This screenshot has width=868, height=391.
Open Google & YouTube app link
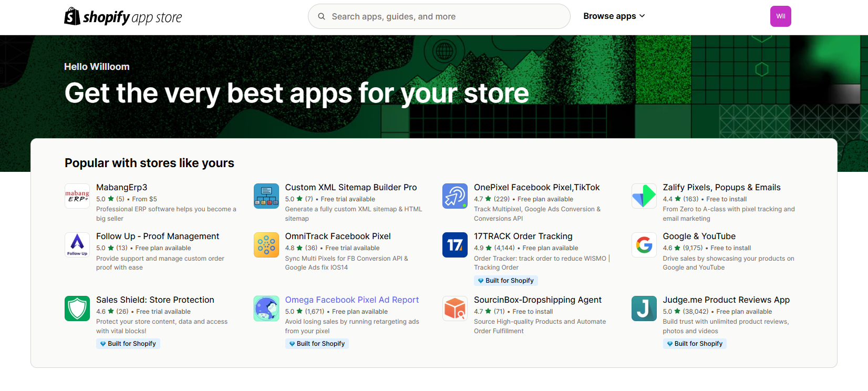699,236
